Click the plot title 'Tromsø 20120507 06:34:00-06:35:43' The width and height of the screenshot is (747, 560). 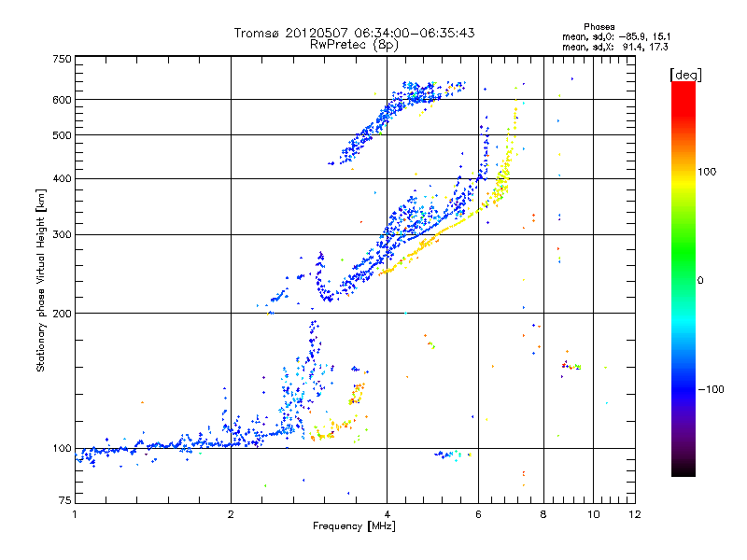click(x=354, y=33)
